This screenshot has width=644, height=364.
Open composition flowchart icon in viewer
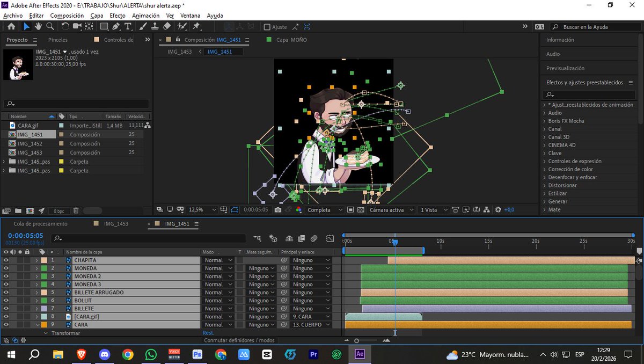pyautogui.click(x=486, y=210)
